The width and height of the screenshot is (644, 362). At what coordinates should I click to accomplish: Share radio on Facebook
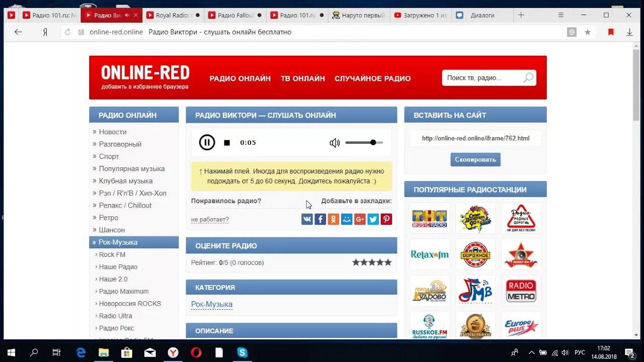coord(320,219)
